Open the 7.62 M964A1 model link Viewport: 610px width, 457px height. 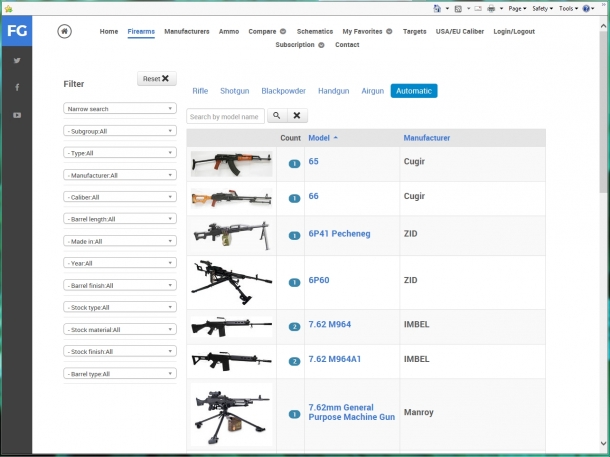pos(335,359)
